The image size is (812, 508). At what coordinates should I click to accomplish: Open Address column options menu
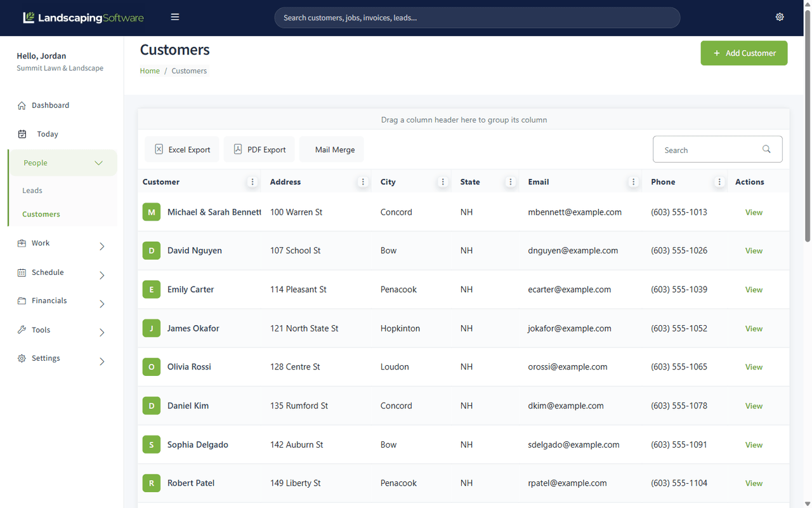click(x=363, y=182)
